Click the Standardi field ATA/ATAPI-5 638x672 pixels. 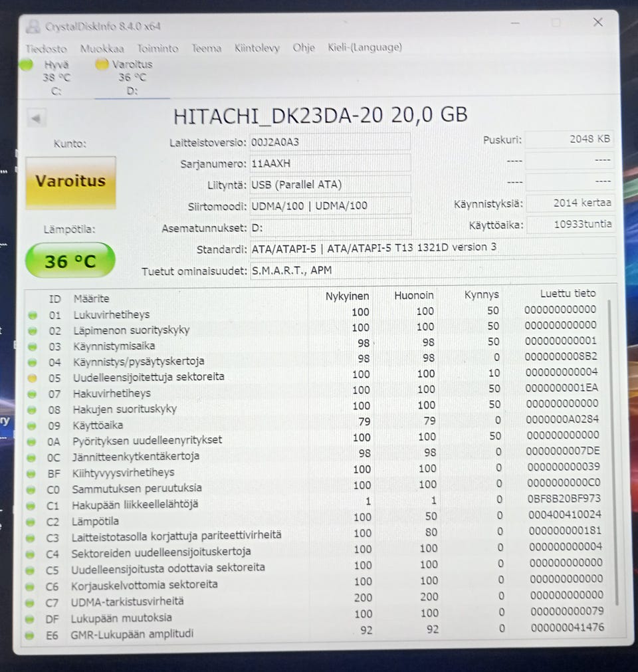(x=433, y=247)
